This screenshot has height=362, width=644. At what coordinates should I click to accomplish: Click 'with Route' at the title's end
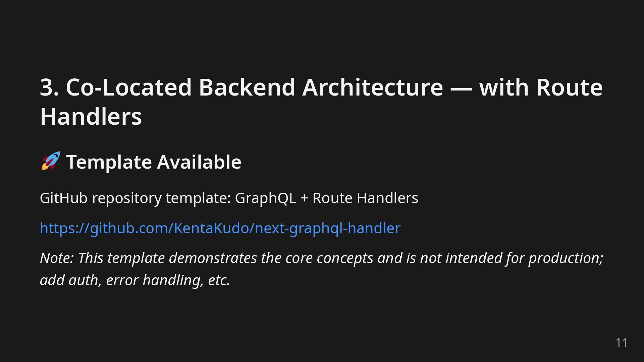541,87
